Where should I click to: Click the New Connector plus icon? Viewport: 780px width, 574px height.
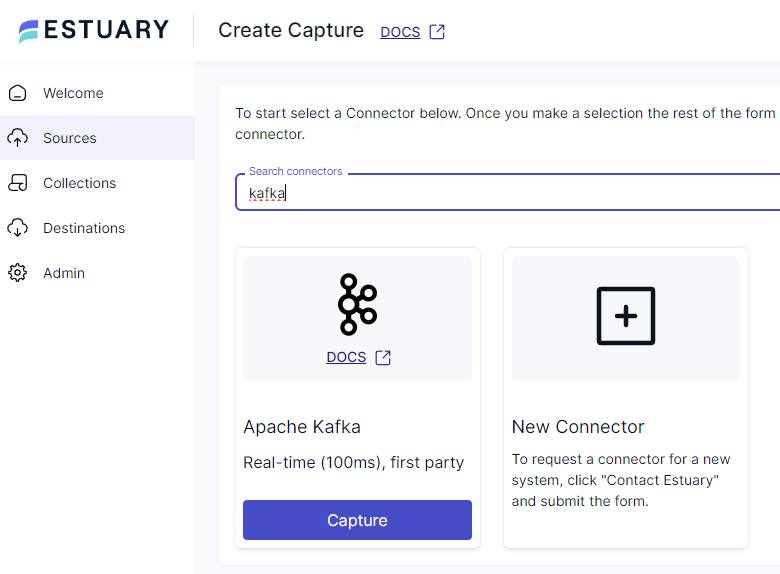point(626,316)
